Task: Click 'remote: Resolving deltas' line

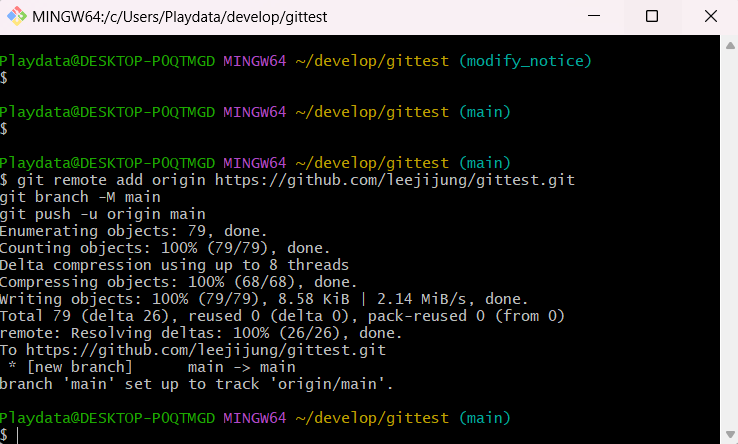Action: click(201, 332)
